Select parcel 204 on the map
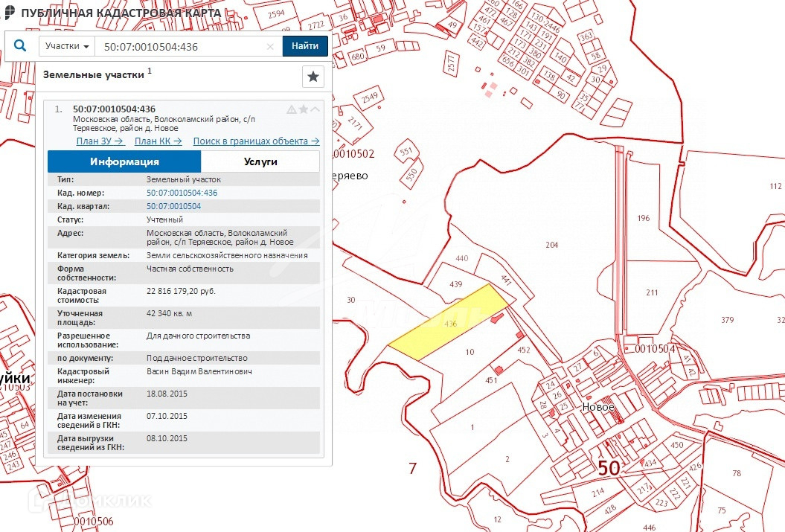Image resolution: width=785 pixels, height=532 pixels. point(551,245)
